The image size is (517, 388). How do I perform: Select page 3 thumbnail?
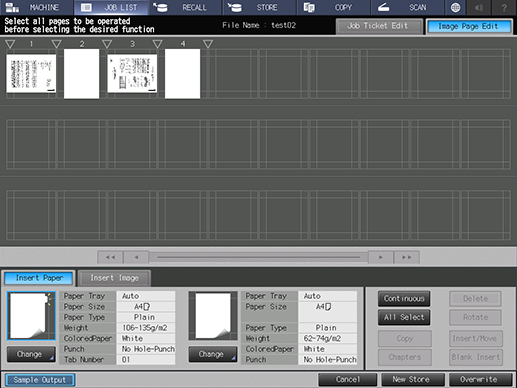pos(132,74)
